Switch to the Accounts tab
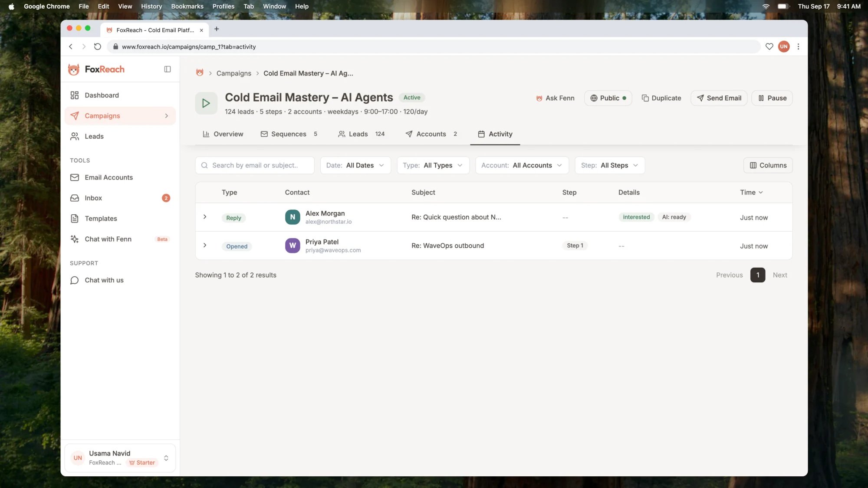This screenshot has height=488, width=868. click(x=431, y=134)
